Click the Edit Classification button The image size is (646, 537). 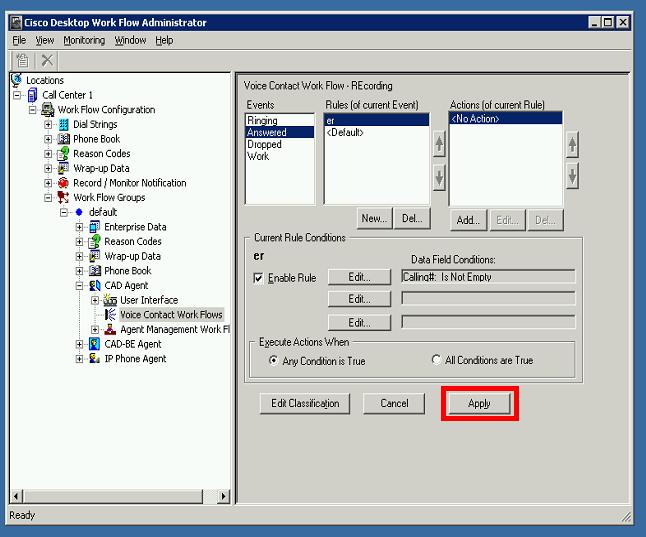305,403
